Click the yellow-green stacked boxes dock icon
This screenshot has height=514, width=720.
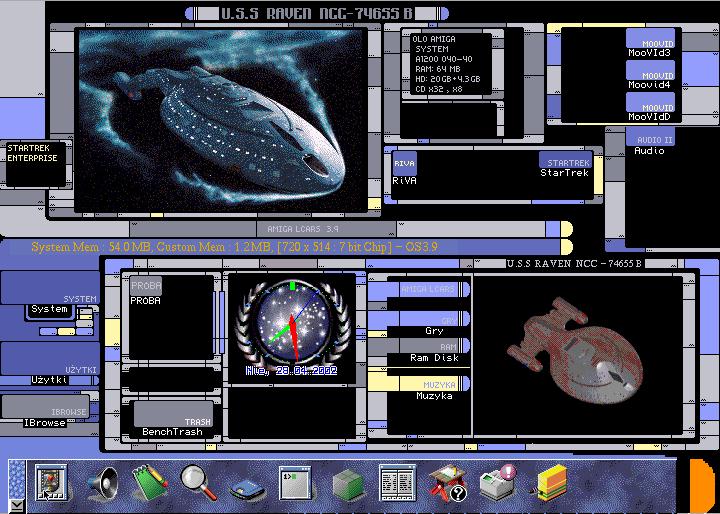pos(551,483)
